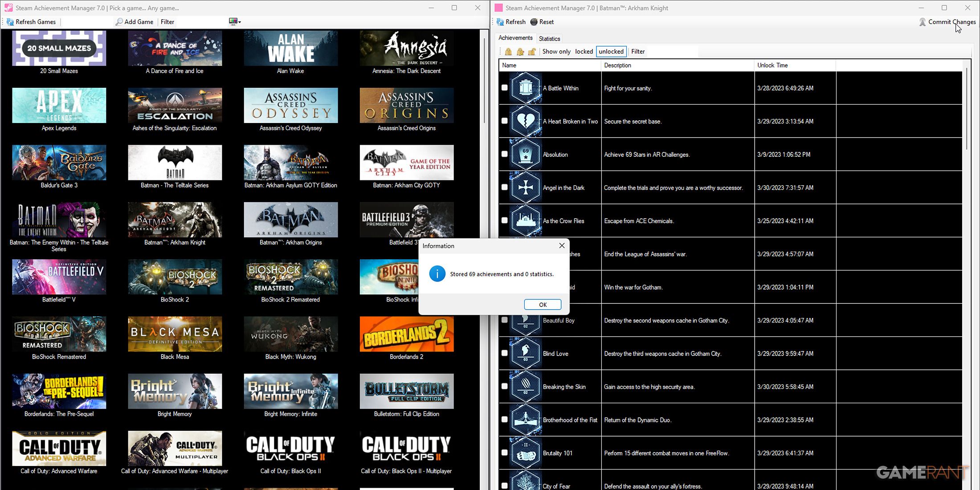
Task: Sort the list by Name column header
Action: 550,65
